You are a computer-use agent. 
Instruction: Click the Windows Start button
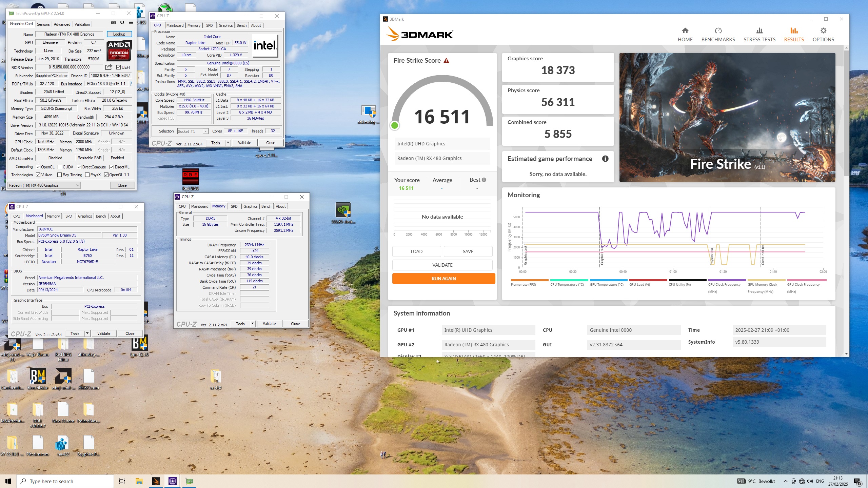click(8, 481)
